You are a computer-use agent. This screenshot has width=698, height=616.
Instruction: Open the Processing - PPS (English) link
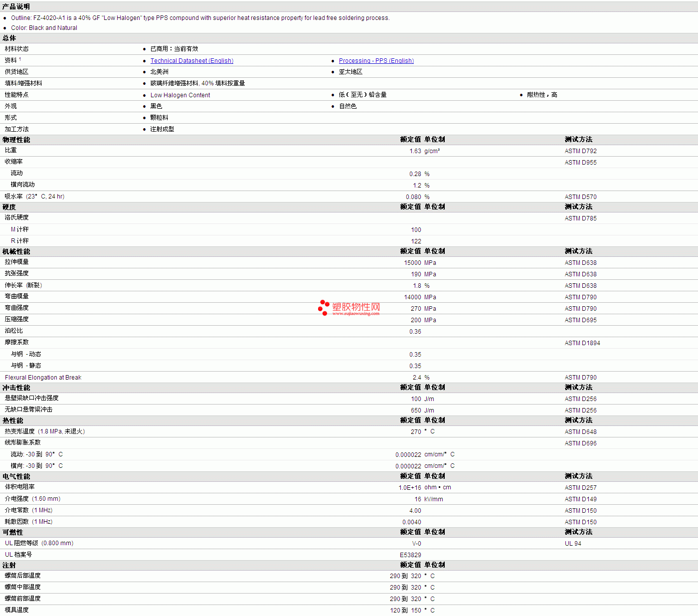click(x=376, y=61)
